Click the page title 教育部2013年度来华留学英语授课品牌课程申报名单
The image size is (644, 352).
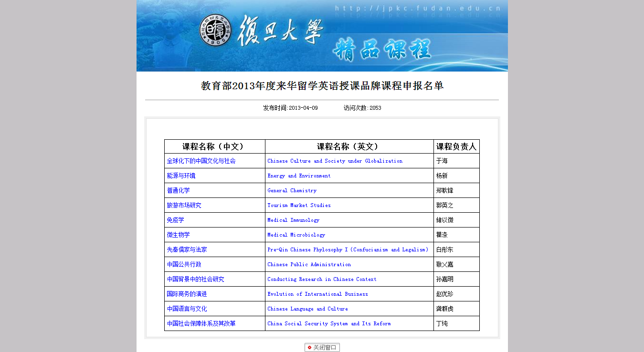(x=322, y=86)
